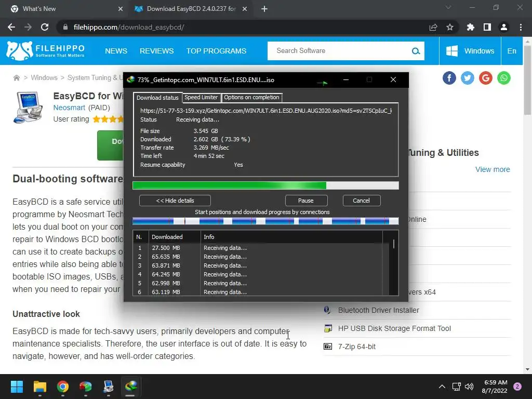Click Internet Download Manager taskbar icon
This screenshot has width=532, height=399.
coord(131,387)
